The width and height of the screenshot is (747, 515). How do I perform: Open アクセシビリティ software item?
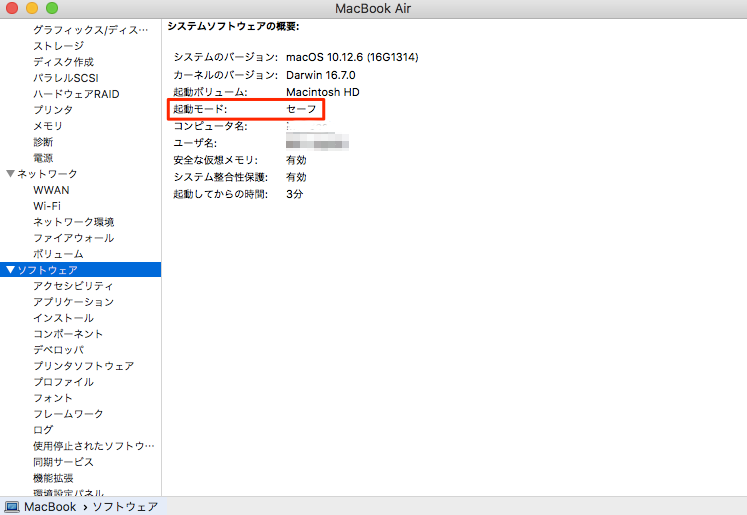(73, 286)
